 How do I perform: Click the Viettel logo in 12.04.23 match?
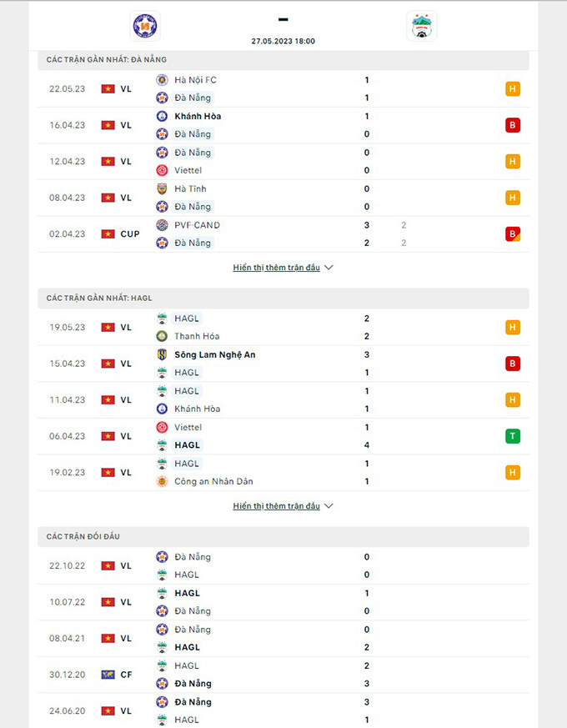(x=162, y=171)
